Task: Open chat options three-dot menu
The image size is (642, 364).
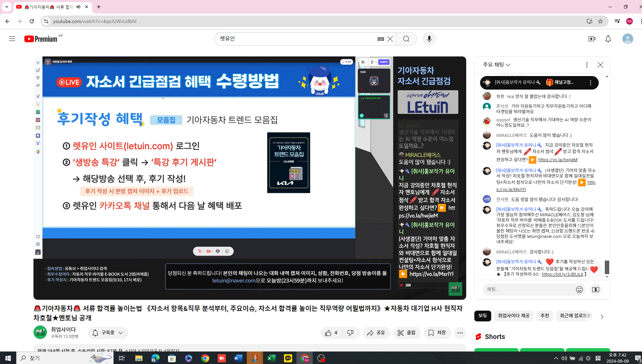Action: 587,65
